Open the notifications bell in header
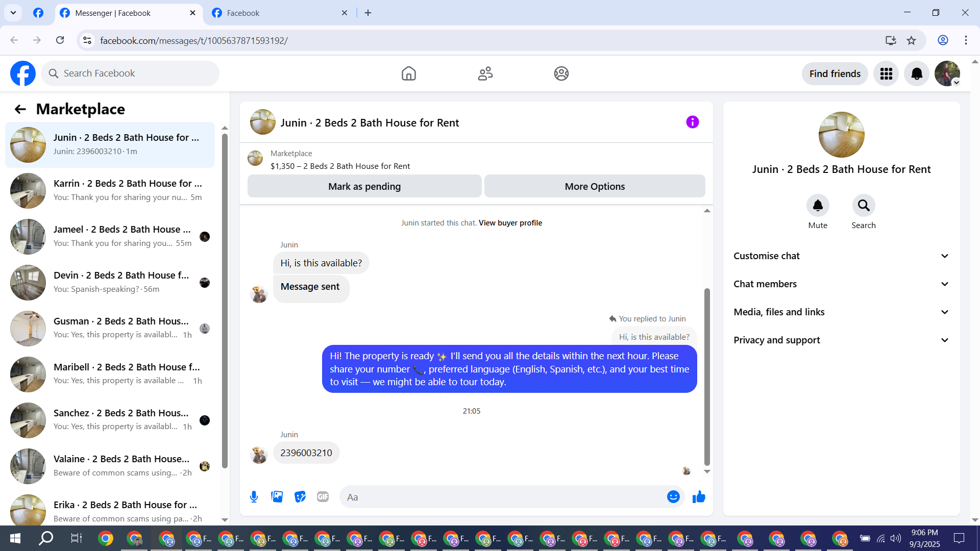 point(917,73)
